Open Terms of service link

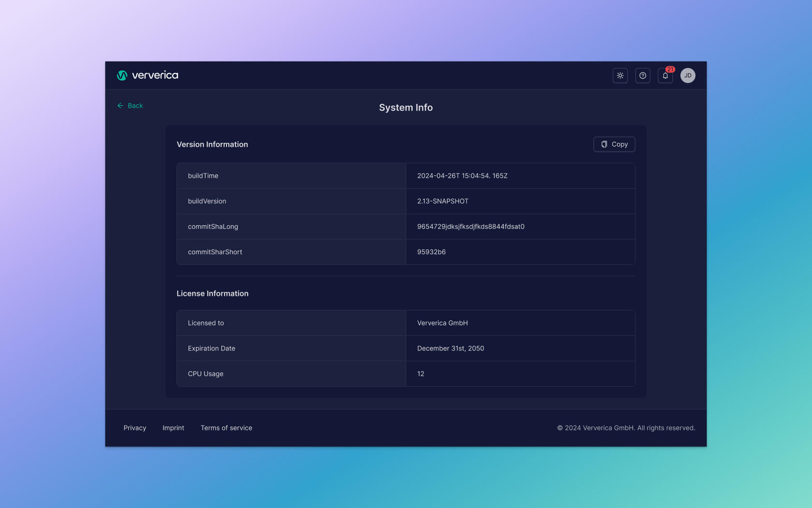[226, 428]
